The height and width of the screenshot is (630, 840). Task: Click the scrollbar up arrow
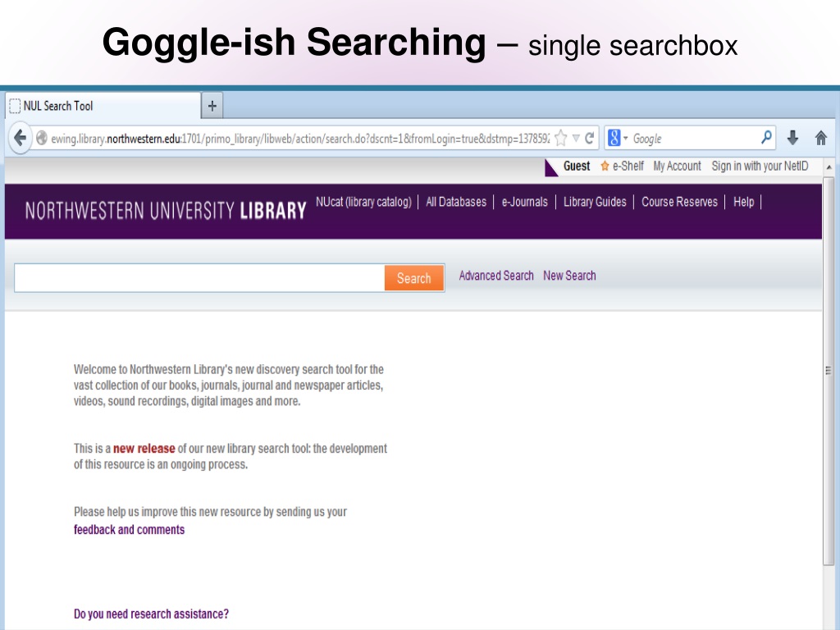pyautogui.click(x=829, y=167)
